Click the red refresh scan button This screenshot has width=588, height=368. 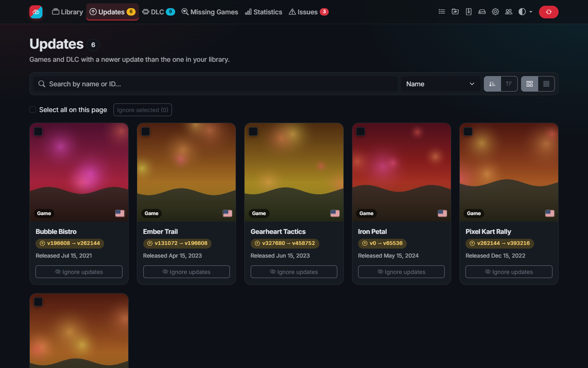(x=548, y=12)
